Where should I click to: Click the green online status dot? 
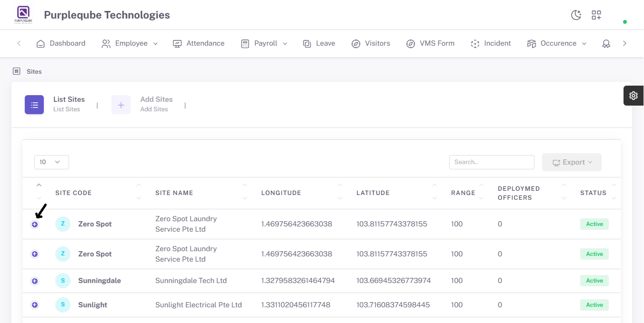(625, 22)
